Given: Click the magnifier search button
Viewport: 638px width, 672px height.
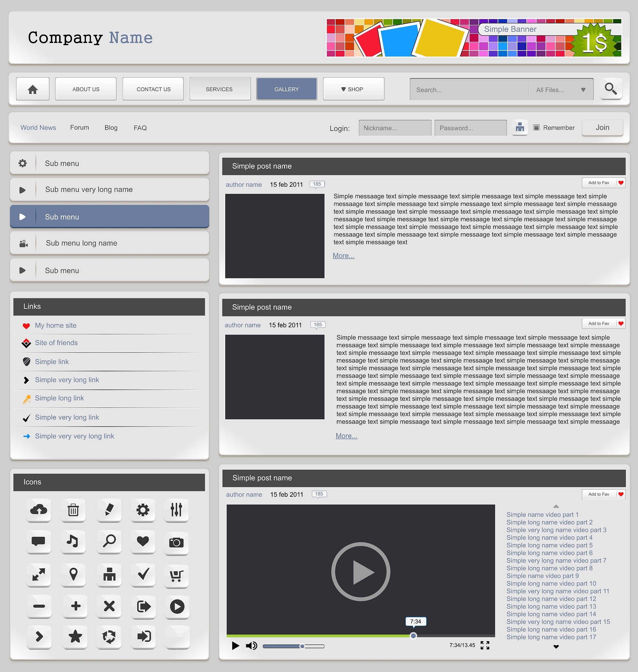Looking at the screenshot, I should [x=610, y=89].
